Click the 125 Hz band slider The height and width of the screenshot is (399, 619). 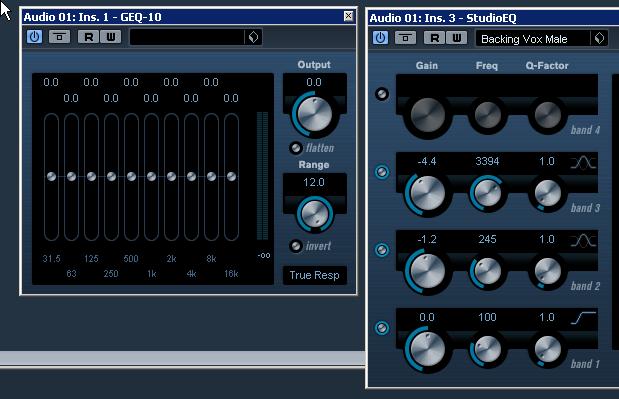point(91,176)
